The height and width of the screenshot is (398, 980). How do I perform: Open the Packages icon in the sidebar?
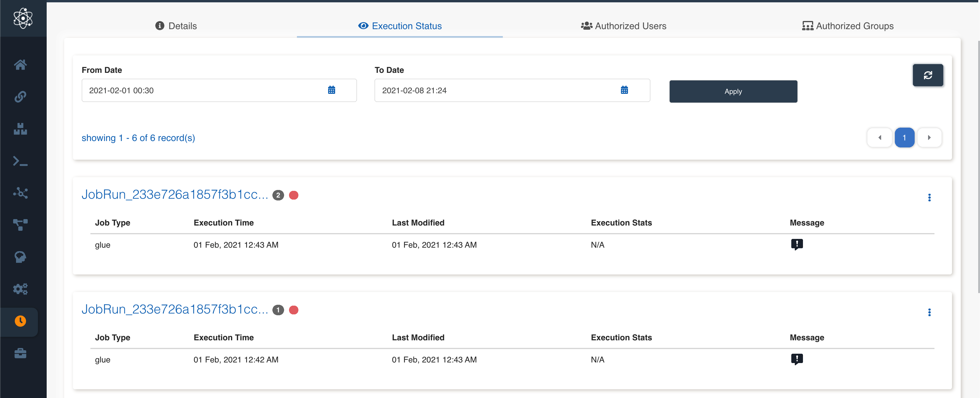click(20, 129)
